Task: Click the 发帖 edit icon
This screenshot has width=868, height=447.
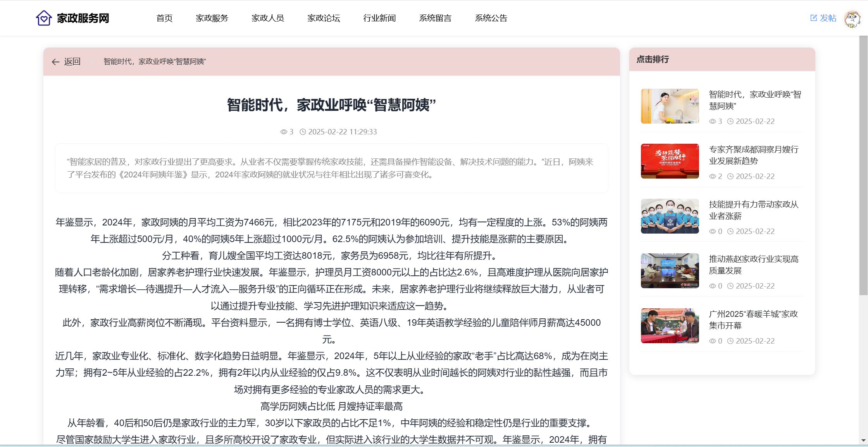Action: point(813,18)
